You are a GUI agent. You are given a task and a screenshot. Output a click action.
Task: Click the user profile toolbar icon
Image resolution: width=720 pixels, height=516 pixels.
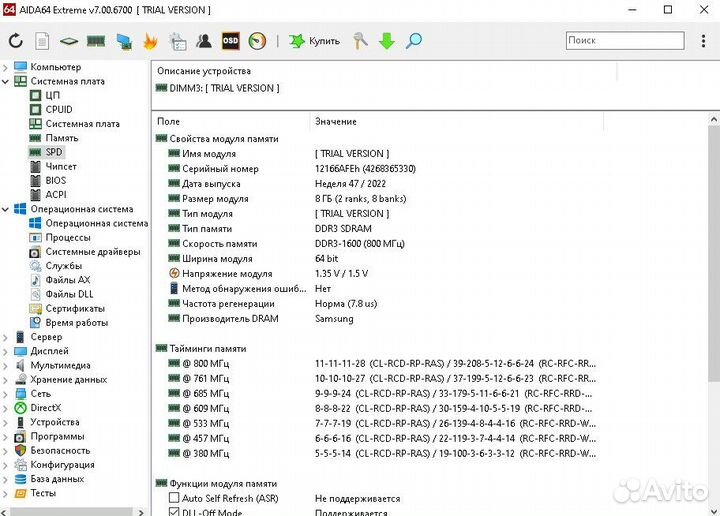click(204, 41)
